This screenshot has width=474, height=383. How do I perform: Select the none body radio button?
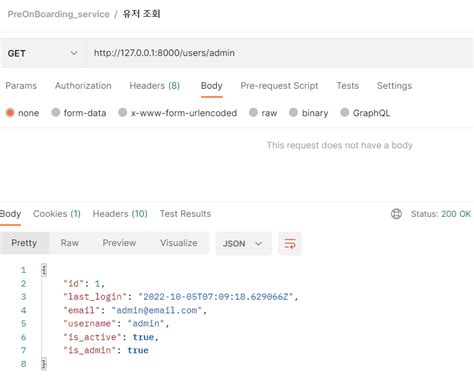click(10, 113)
